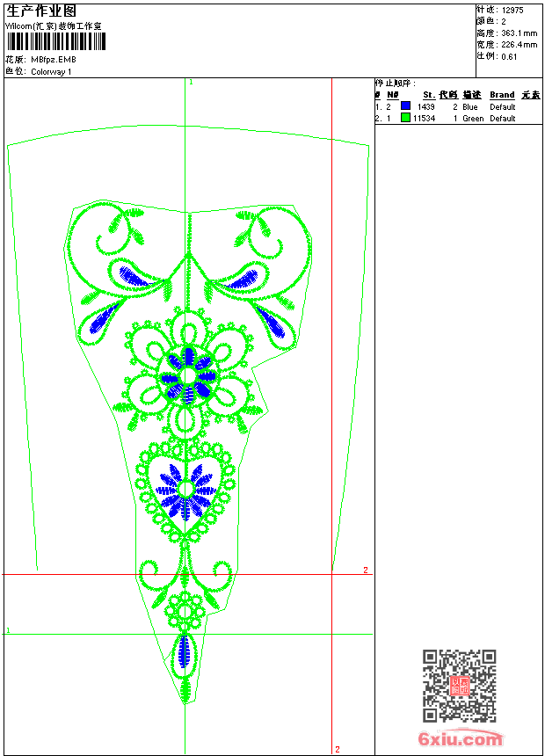The image size is (545, 756).
Task: Select the worksheet title 生产作业图
Action: click(x=41, y=11)
